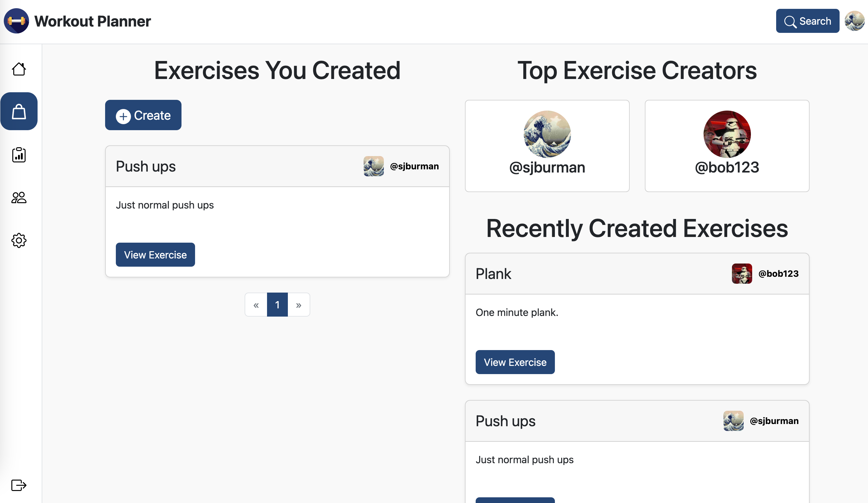Open @bob123 top creator card
The width and height of the screenshot is (868, 503).
[x=727, y=146]
